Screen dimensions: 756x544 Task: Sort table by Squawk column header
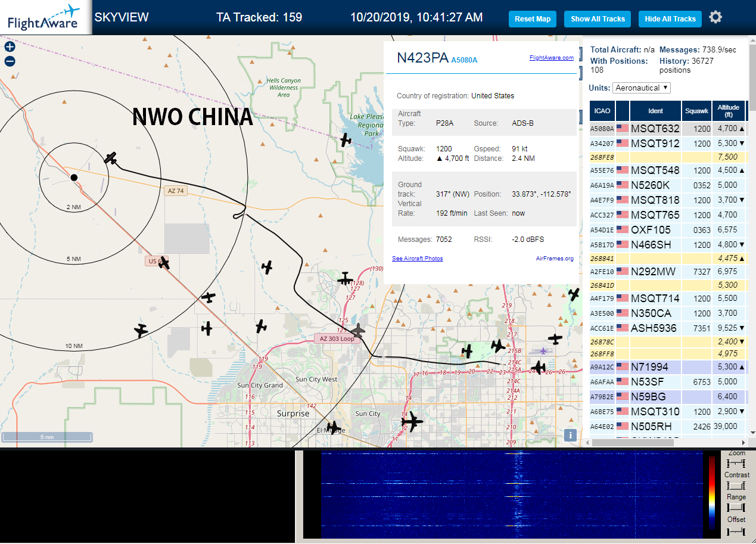[697, 111]
